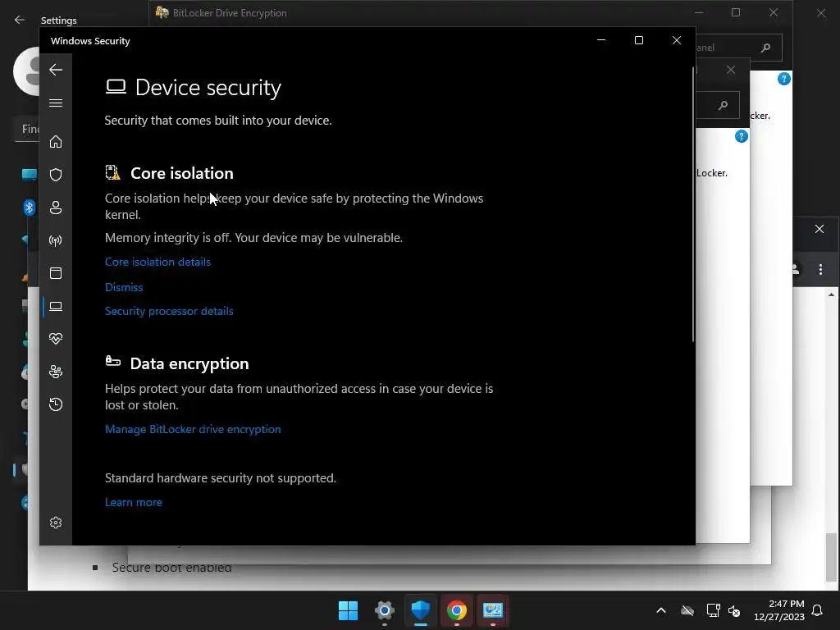Click the Core isolation heading
Viewport: 840px width, 630px height.
tap(182, 173)
